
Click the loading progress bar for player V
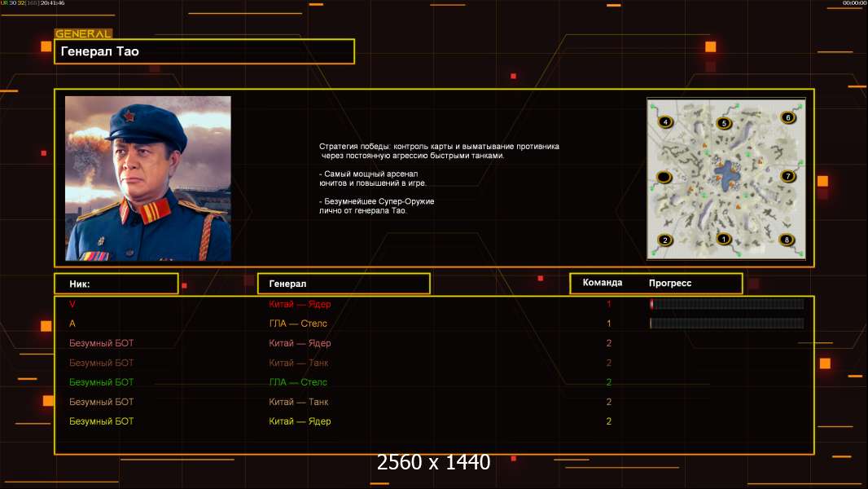tap(727, 303)
